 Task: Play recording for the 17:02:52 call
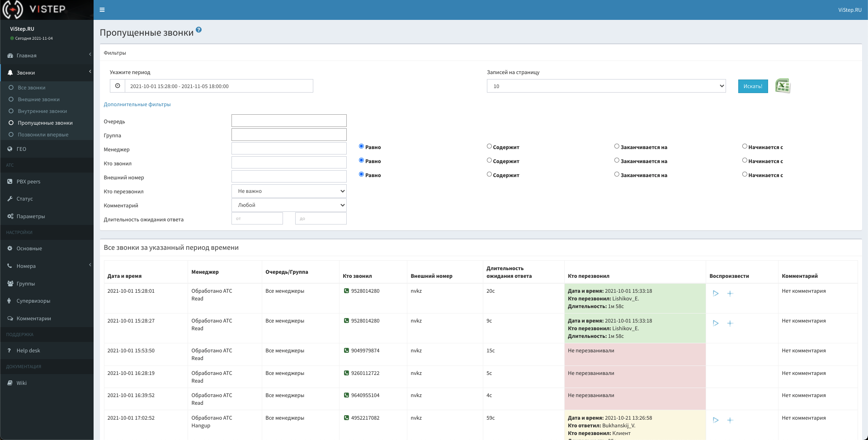point(716,420)
